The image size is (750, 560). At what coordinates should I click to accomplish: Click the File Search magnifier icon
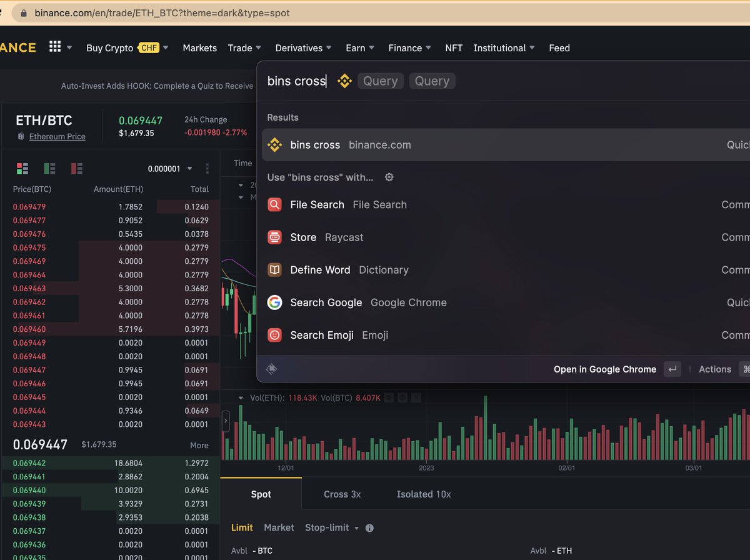pos(274,205)
